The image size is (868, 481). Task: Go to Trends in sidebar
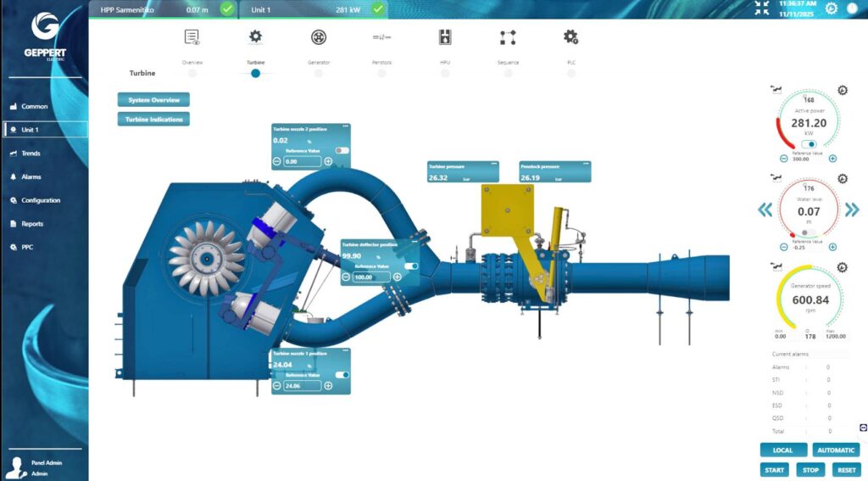click(x=31, y=154)
